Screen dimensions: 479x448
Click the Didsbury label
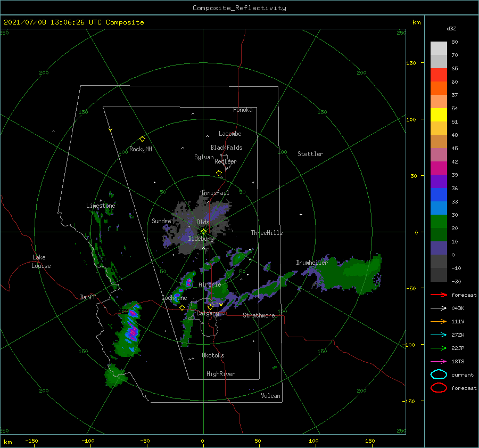pos(201,239)
